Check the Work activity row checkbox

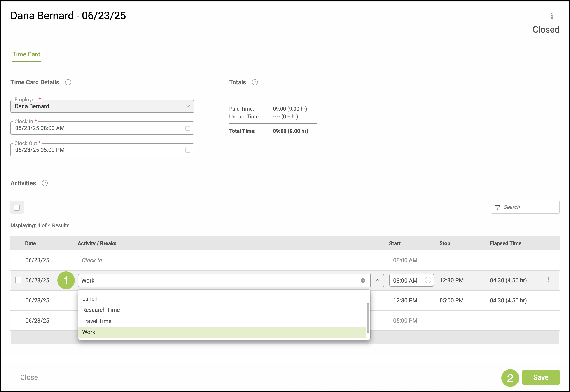coord(18,280)
